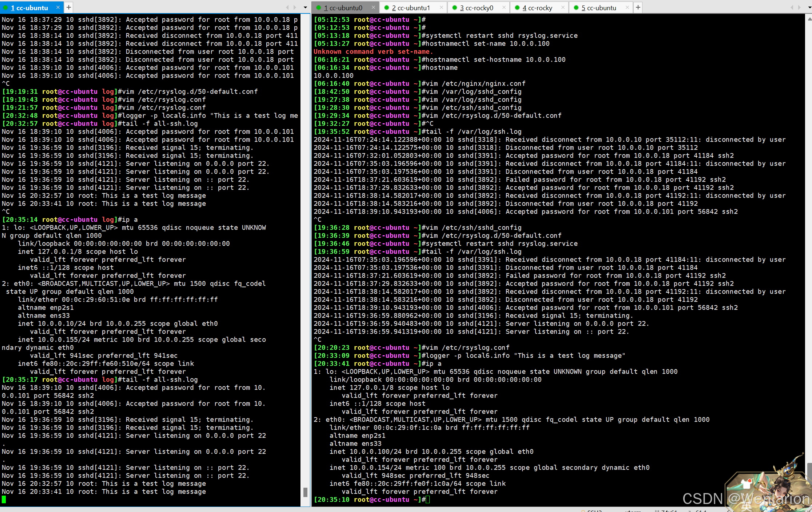Add a new tab in right pane
The width and height of the screenshot is (812, 512).
pyautogui.click(x=638, y=7)
